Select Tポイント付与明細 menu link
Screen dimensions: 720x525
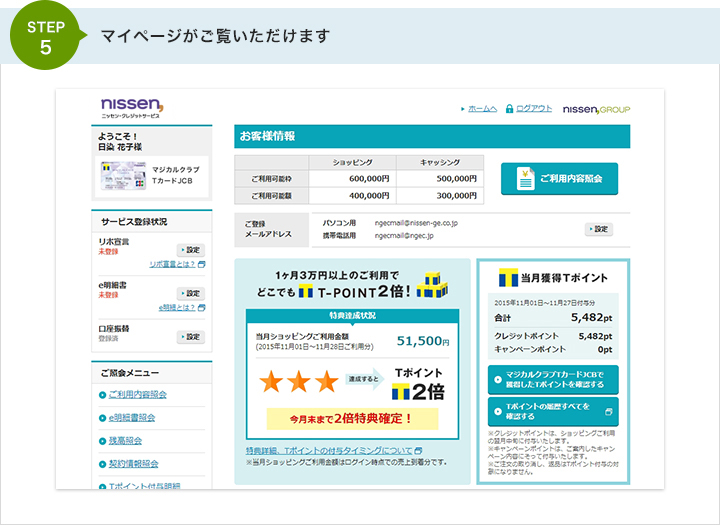(145, 486)
